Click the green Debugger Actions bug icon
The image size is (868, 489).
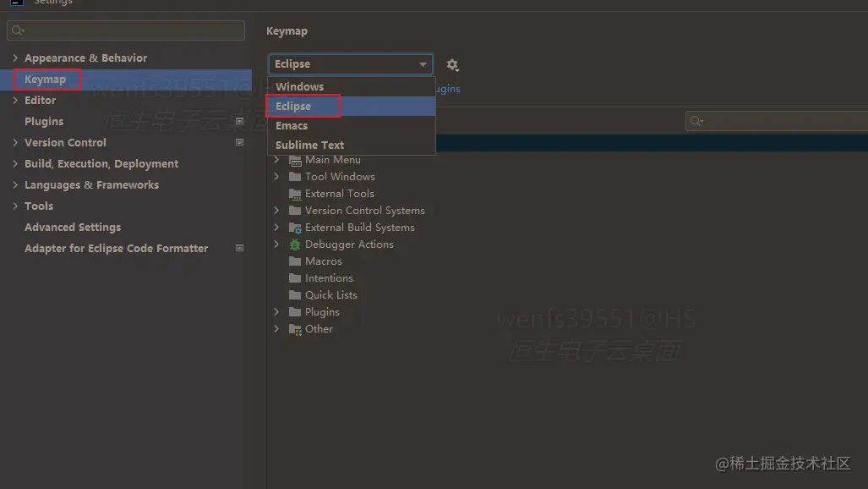(295, 244)
